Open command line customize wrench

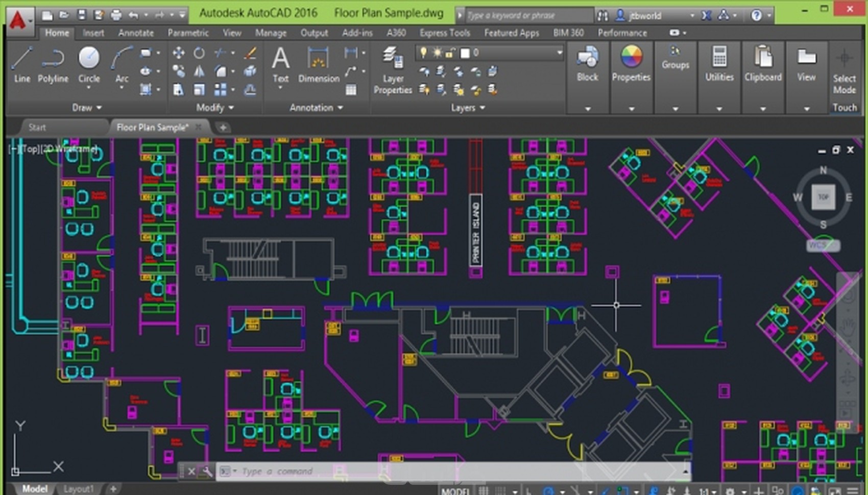click(x=207, y=471)
